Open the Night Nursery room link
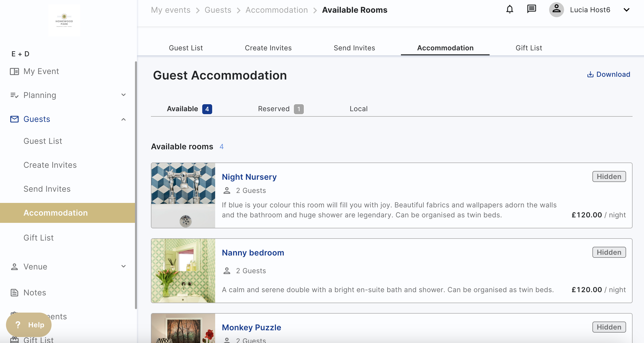644x343 pixels. click(249, 177)
